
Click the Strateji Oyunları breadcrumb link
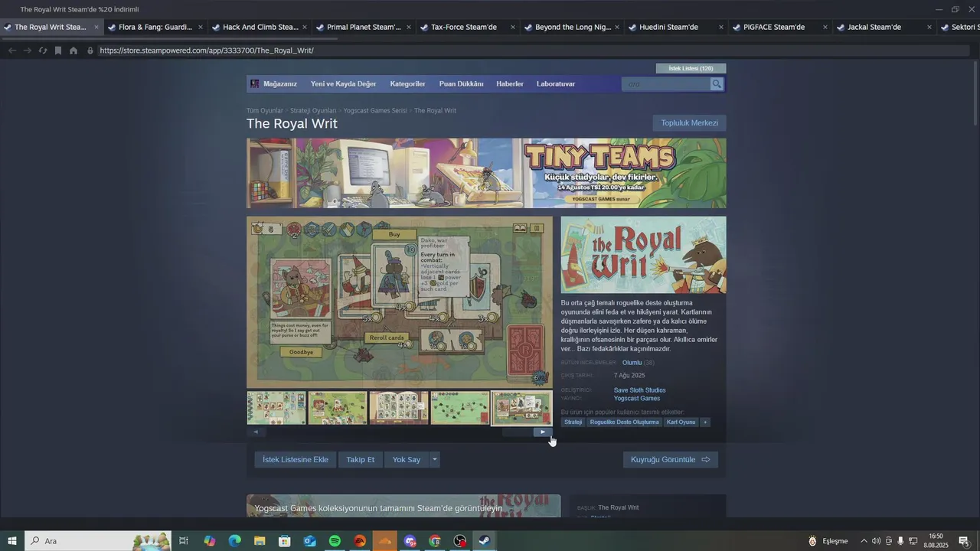[313, 111]
